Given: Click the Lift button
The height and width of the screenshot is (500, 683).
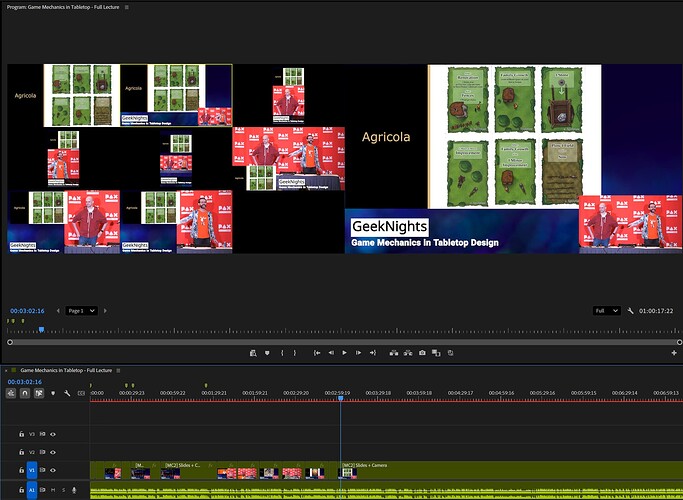Looking at the screenshot, I should click(x=394, y=353).
